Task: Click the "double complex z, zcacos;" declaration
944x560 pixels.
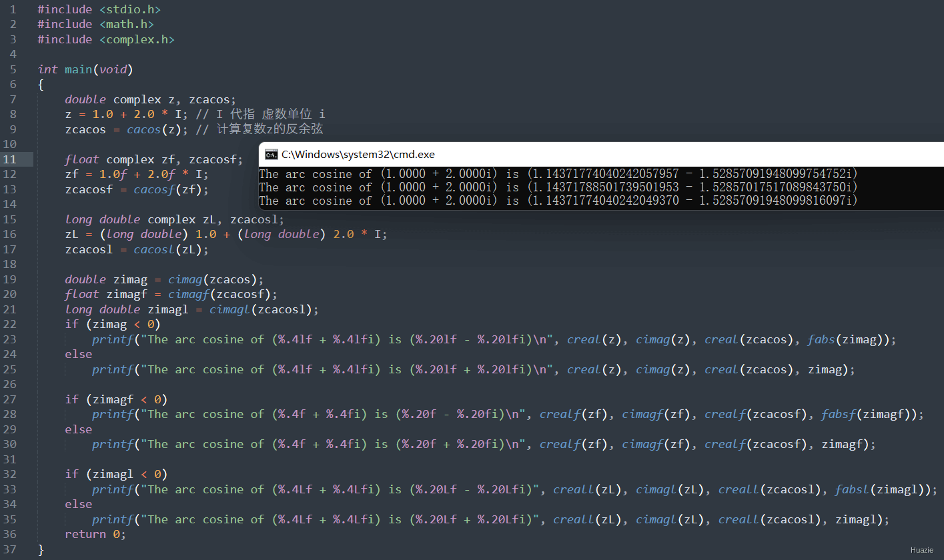Action: click(x=151, y=99)
